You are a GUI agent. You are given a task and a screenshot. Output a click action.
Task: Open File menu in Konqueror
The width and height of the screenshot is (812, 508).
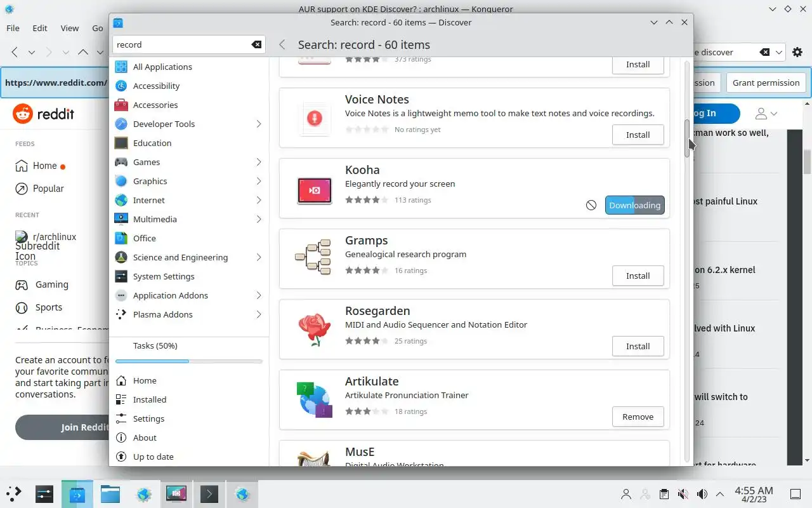13,28
